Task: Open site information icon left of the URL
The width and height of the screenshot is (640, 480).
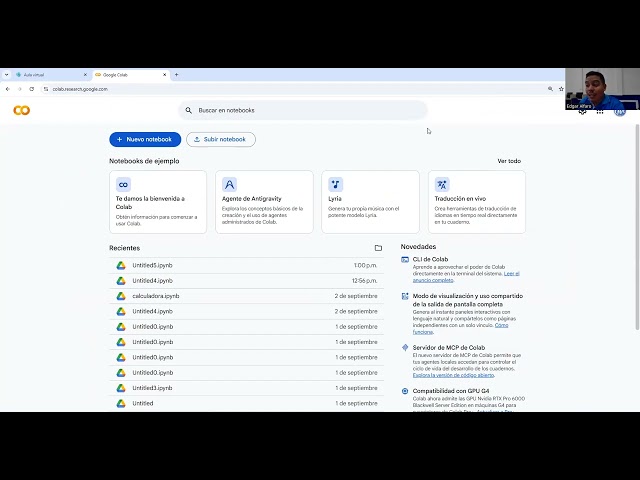Action: coord(46,89)
